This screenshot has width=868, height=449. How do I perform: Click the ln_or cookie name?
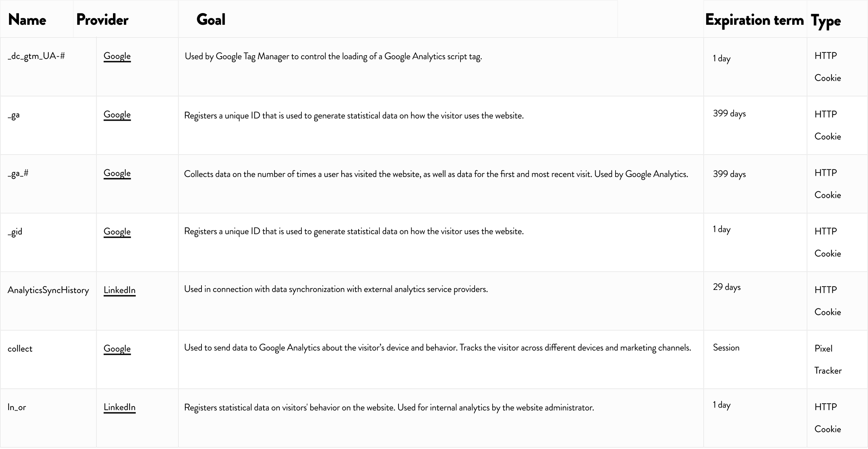coord(17,407)
